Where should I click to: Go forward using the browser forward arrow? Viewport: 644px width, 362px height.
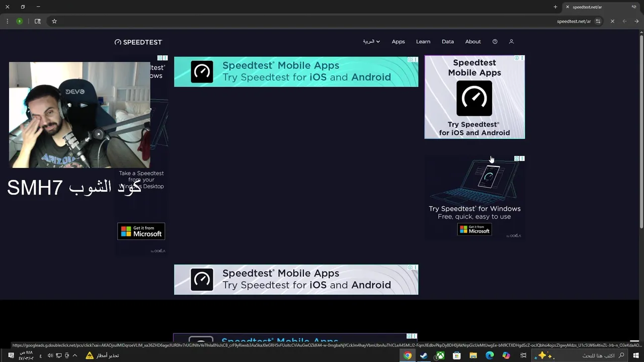click(x=636, y=21)
